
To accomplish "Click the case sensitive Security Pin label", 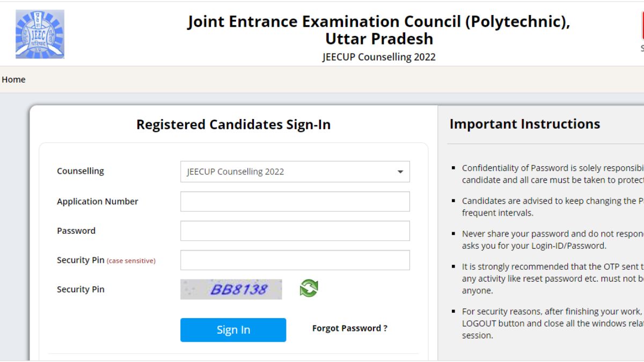I will (106, 260).
